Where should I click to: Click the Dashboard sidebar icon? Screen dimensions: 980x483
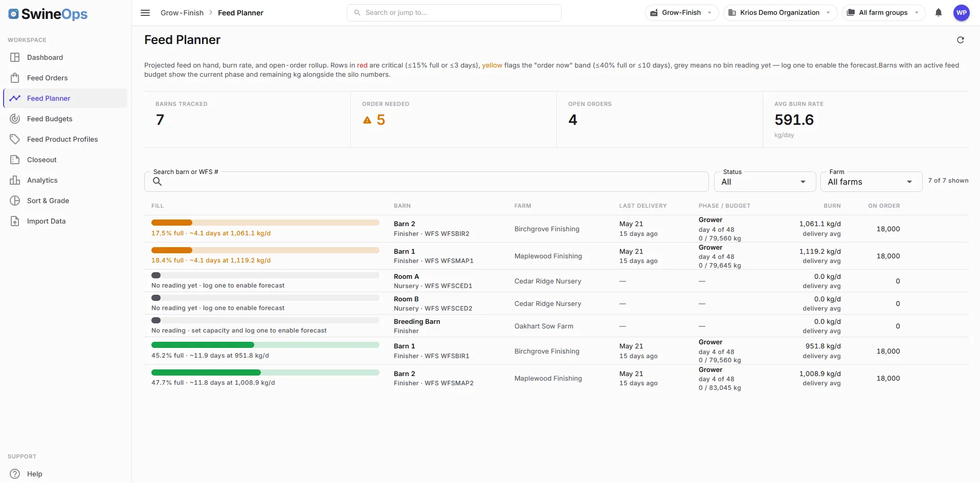15,57
